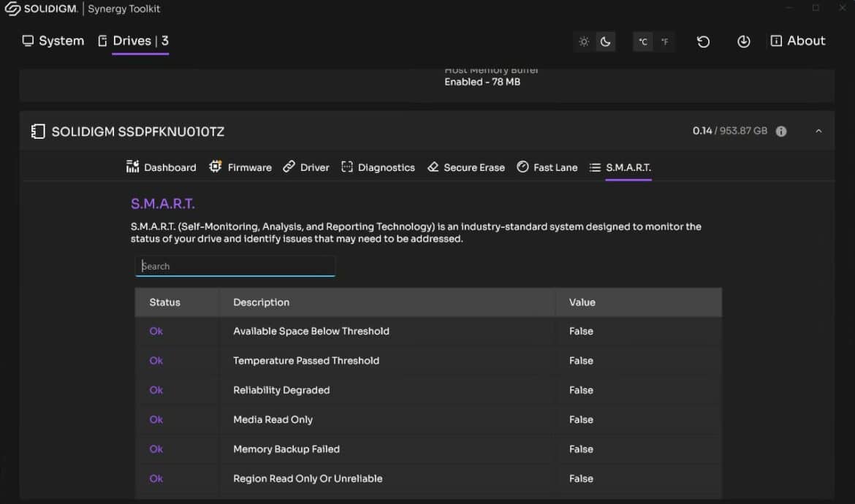Click Ok status for Reliability Degraded row

(156, 390)
